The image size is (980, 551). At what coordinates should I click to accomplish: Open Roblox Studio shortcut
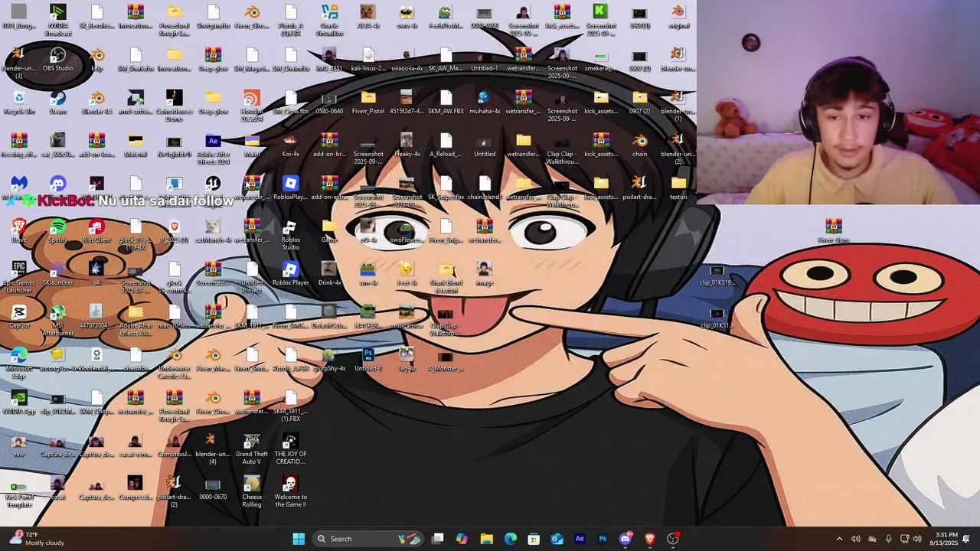(x=290, y=234)
